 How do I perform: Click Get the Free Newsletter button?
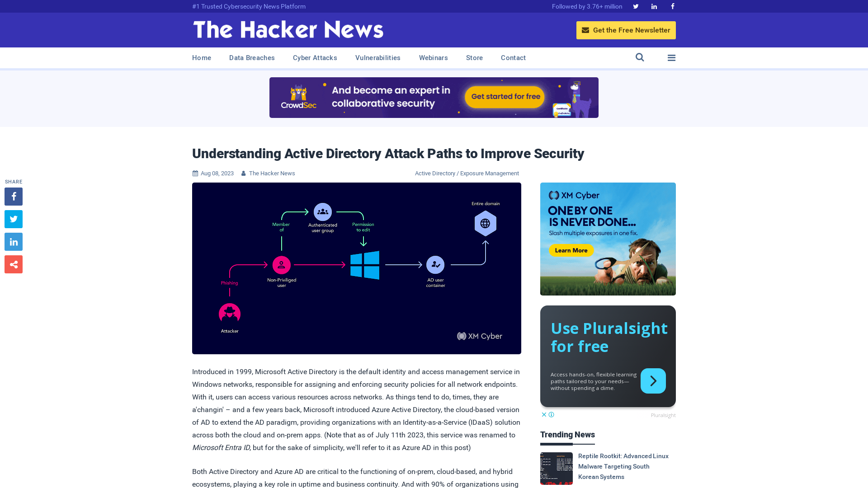pyautogui.click(x=626, y=30)
